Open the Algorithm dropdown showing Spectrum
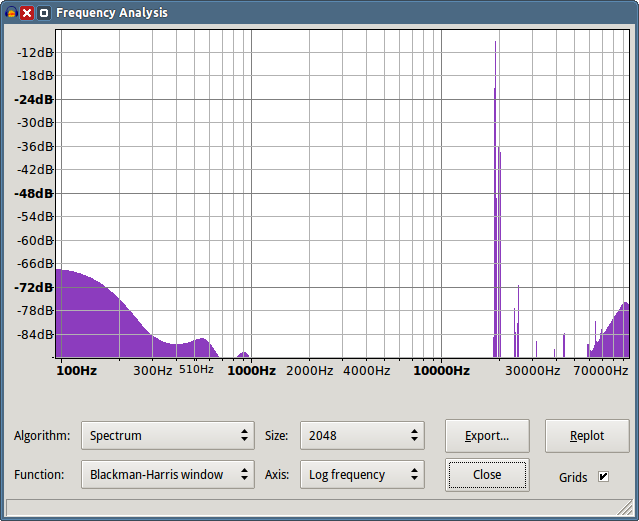The image size is (639, 521). 168,435
